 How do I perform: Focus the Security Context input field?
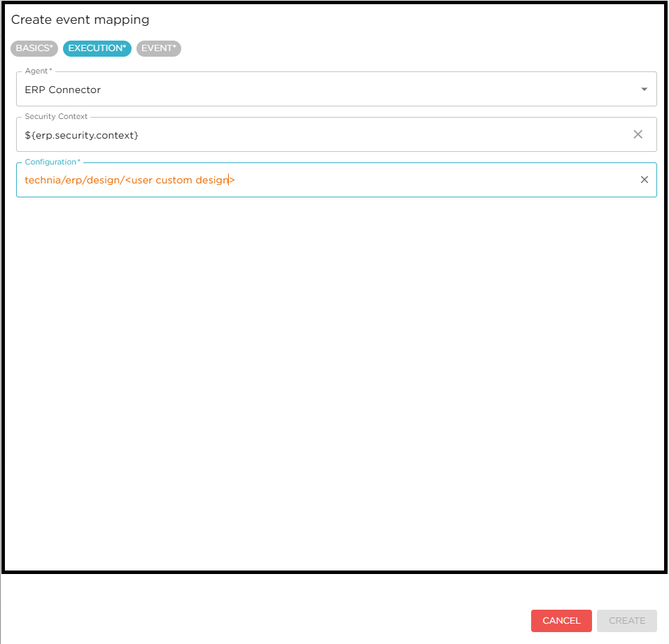tap(280, 134)
